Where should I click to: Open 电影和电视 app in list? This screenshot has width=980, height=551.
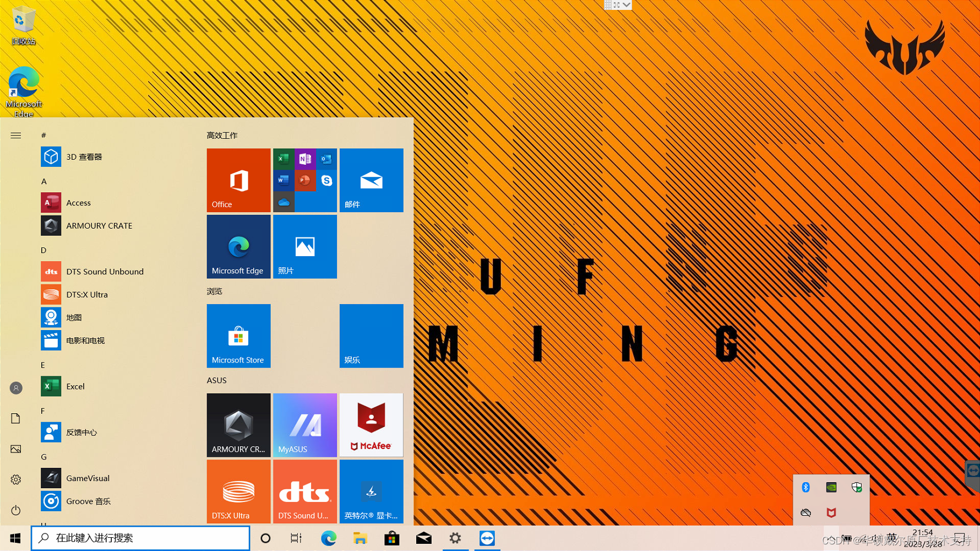click(116, 341)
